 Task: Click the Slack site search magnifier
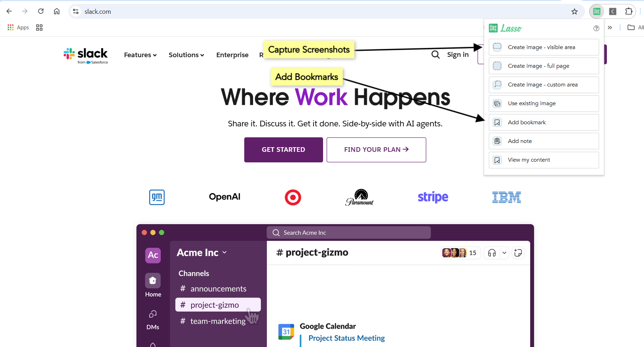[x=435, y=54]
